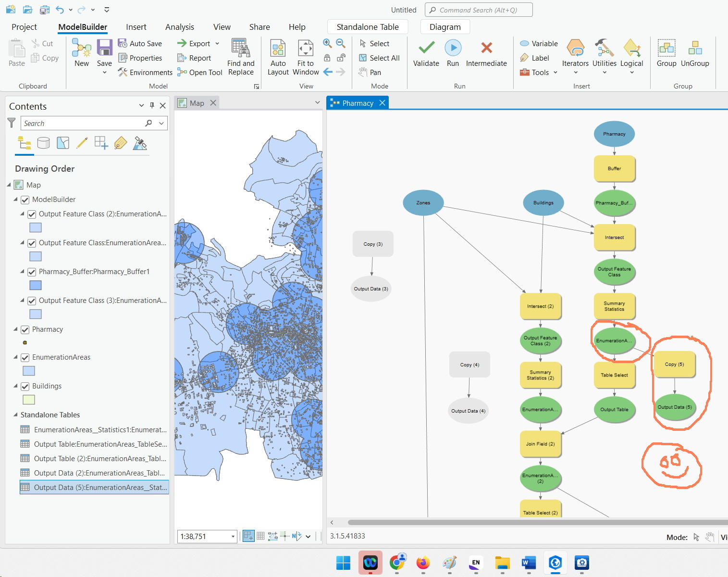Open the Iterators tool menu
The image size is (728, 577).
pos(575,49)
